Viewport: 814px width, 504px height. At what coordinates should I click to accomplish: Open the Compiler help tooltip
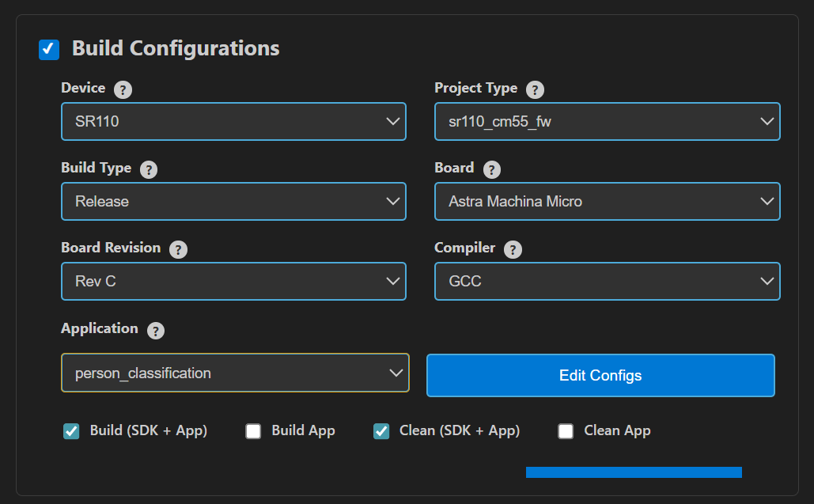512,249
